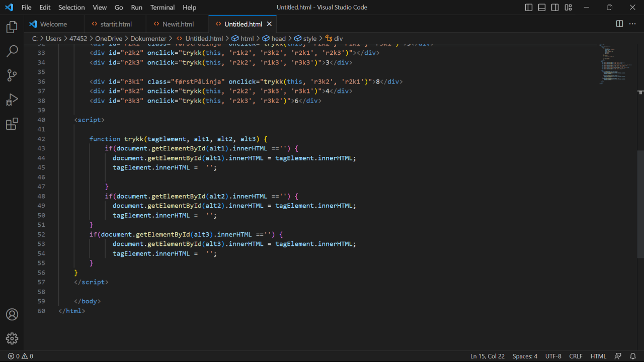
Task: Open notifications bell in status bar
Action: (x=633, y=356)
